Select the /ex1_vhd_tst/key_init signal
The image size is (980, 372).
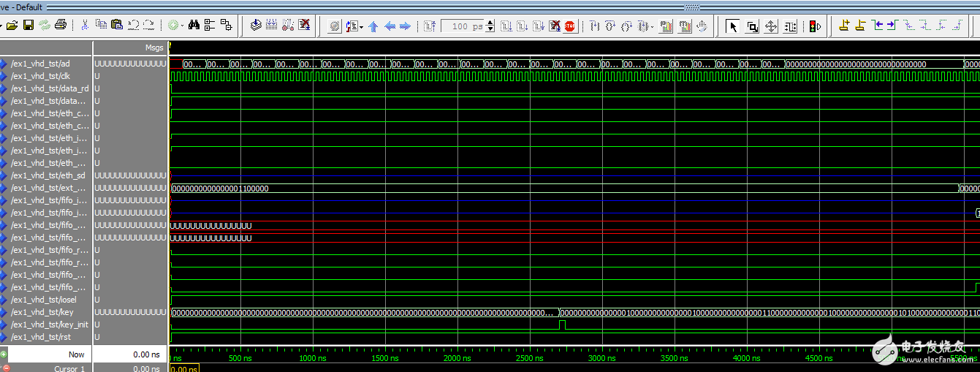pos(49,324)
